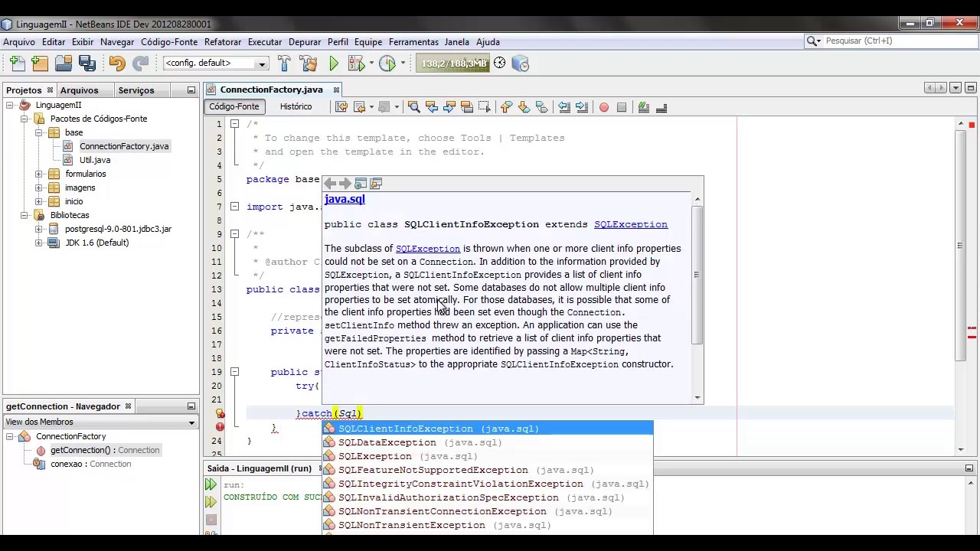
Task: Rerun output with green arrows icon
Action: pyautogui.click(x=211, y=484)
